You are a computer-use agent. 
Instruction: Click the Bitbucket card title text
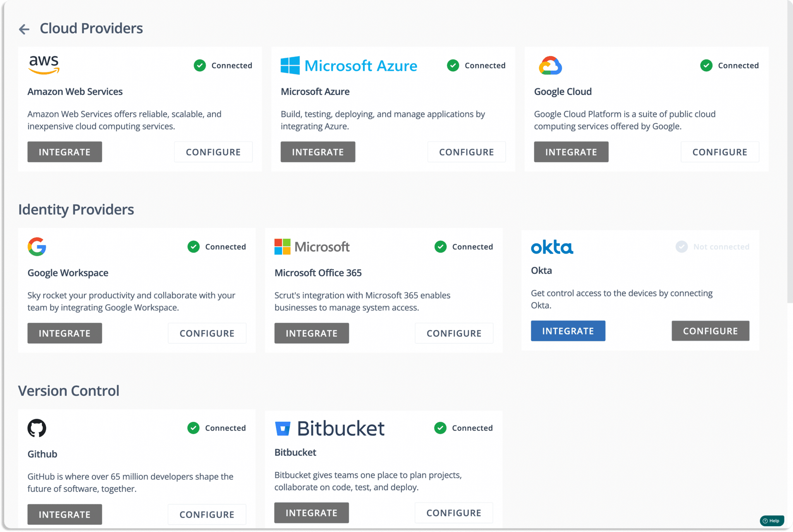(295, 453)
